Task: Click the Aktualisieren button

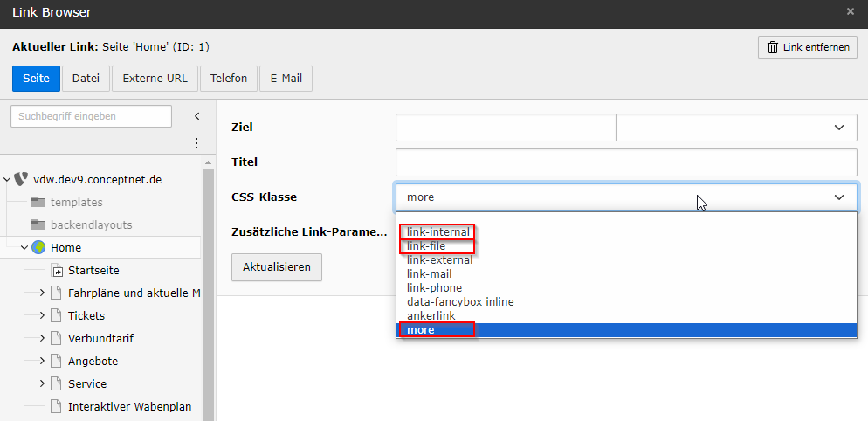Action: click(x=277, y=267)
